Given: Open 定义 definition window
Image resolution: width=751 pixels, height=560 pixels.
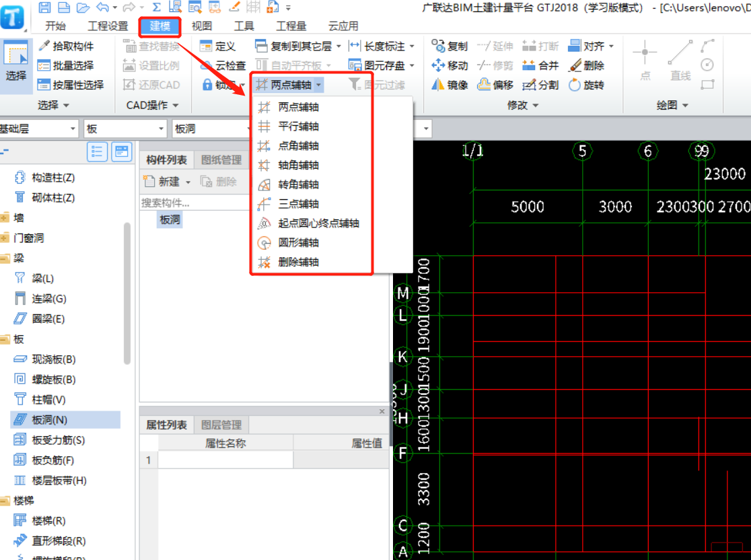Looking at the screenshot, I should click(218, 46).
